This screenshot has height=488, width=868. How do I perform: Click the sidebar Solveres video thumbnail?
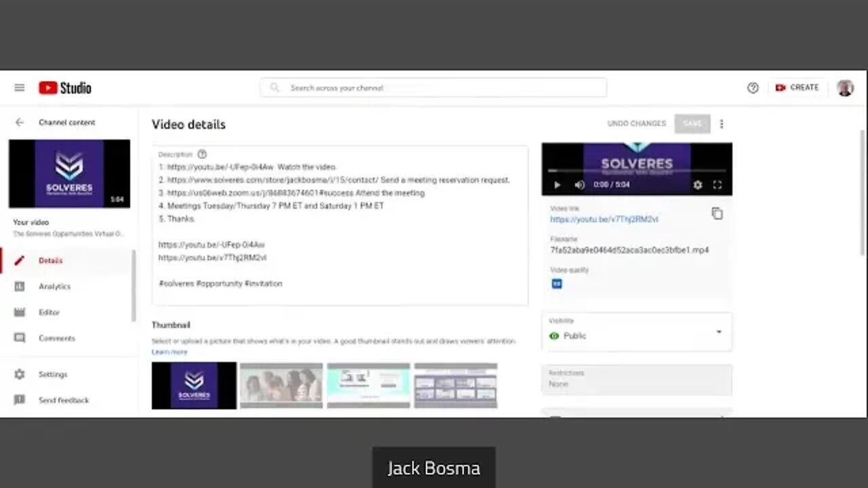tap(69, 174)
